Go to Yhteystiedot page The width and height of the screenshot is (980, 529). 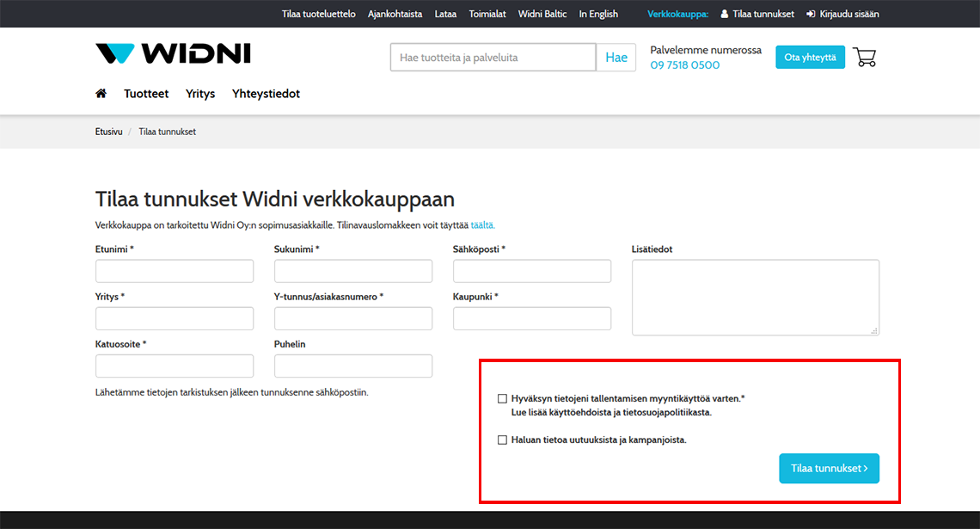[x=266, y=94]
